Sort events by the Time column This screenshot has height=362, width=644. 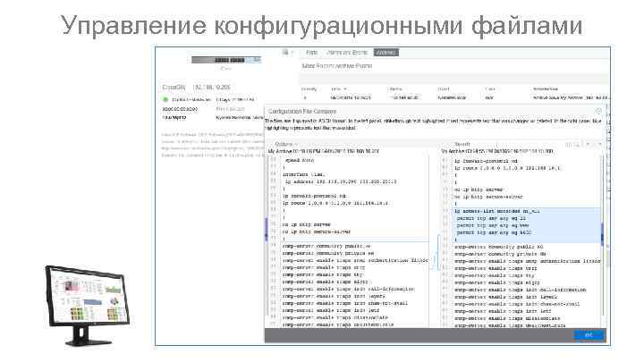pos(338,89)
